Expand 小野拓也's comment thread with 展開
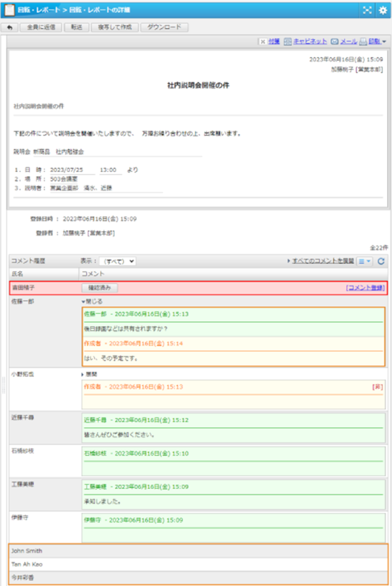Image resolution: width=392 pixels, height=586 pixels. click(92, 374)
